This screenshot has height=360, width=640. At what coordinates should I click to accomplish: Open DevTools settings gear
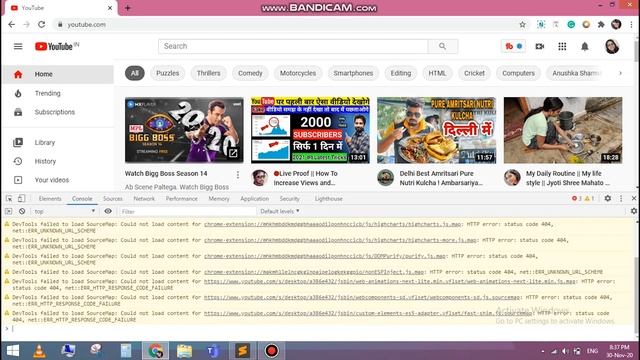pyautogui.click(x=607, y=198)
